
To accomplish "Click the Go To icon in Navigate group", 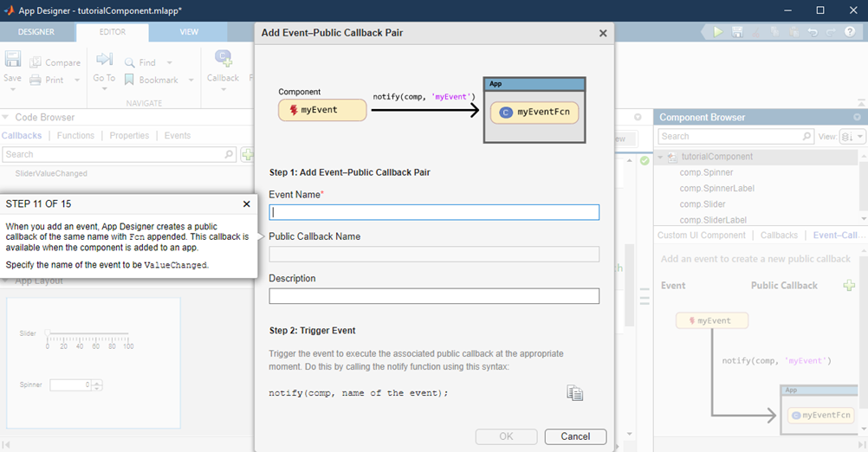I will coord(104,59).
